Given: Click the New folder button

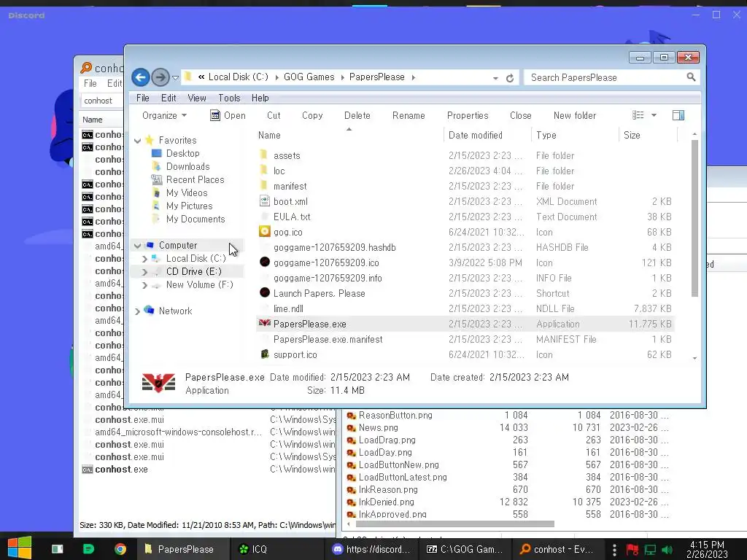Looking at the screenshot, I should [575, 116].
